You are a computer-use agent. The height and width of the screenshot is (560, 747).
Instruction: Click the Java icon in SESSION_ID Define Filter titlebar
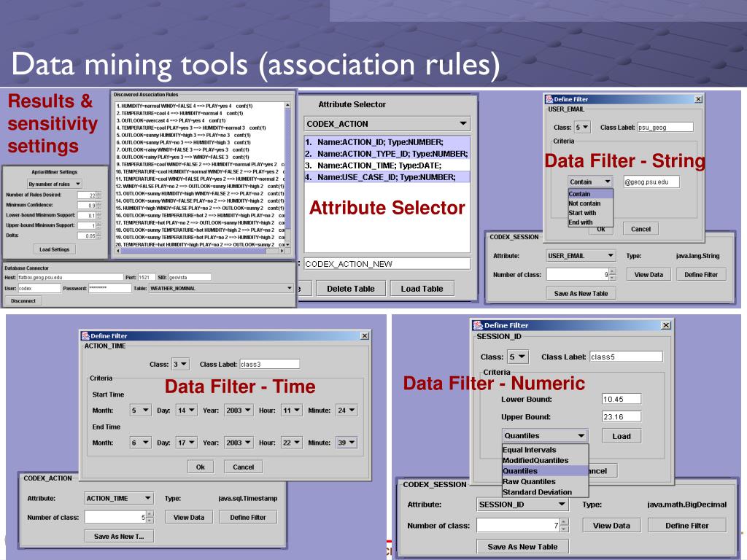pos(478,325)
